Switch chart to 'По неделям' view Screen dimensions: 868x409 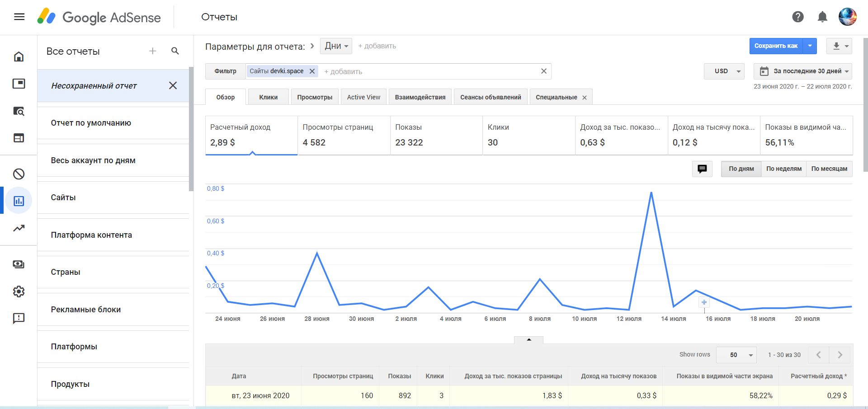click(x=783, y=169)
